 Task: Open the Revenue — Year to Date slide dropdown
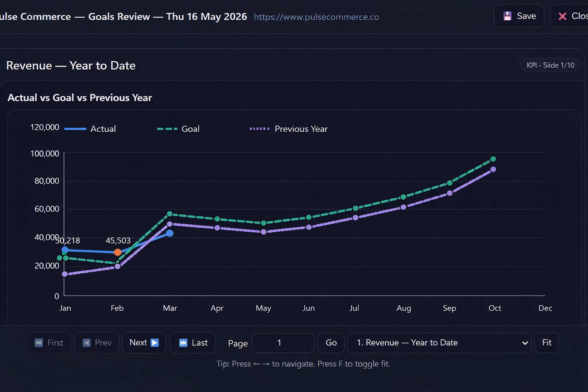pyautogui.click(x=439, y=343)
